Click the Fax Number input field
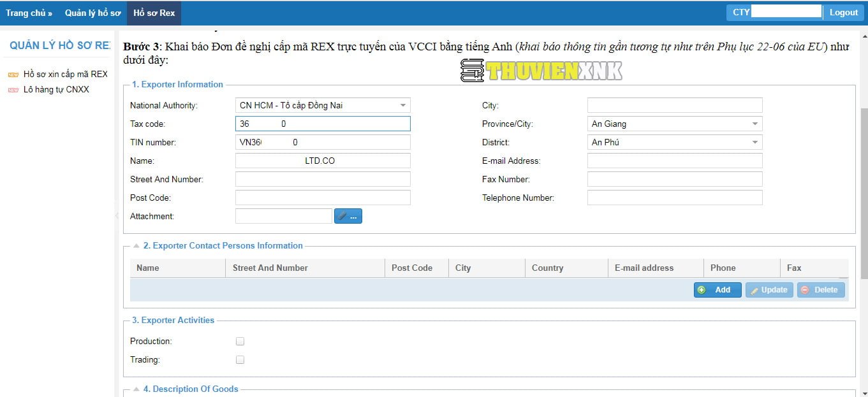Image resolution: width=868 pixels, height=397 pixels. (675, 179)
